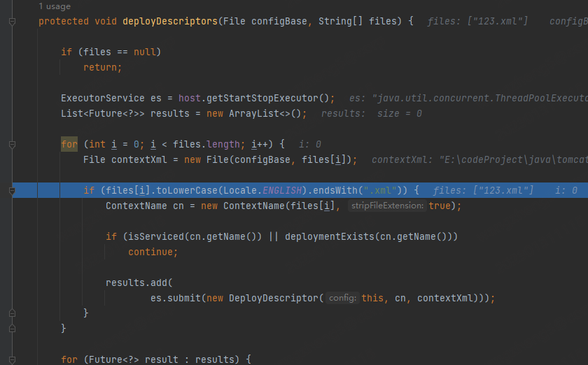Click the 'contextXml' argument in DeployDescriptor call
This screenshot has width=588, height=365.
pos(445,298)
